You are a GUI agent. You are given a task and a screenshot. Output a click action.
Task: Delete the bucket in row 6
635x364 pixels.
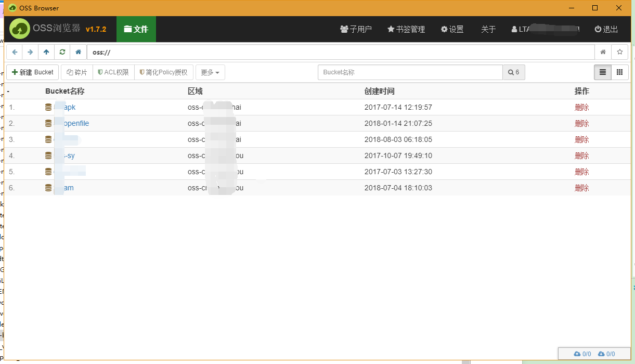(581, 188)
